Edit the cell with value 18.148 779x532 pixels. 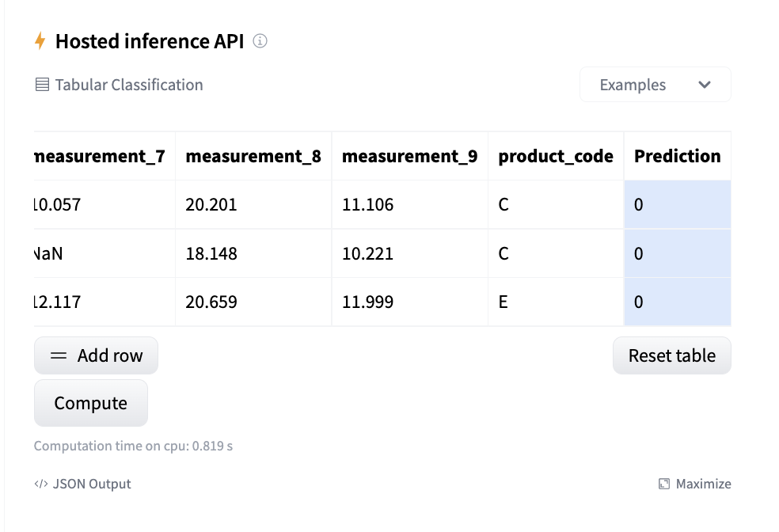253,253
